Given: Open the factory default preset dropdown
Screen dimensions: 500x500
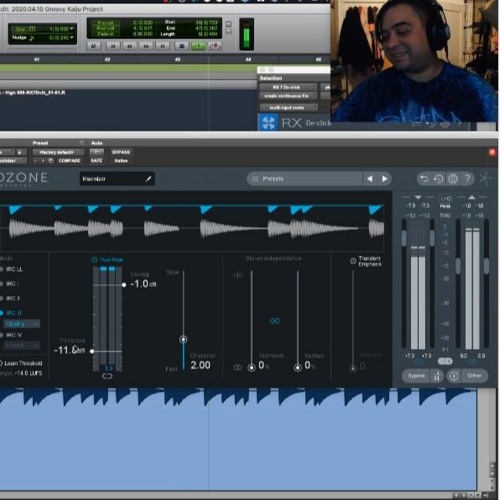Looking at the screenshot, I should click(58, 152).
